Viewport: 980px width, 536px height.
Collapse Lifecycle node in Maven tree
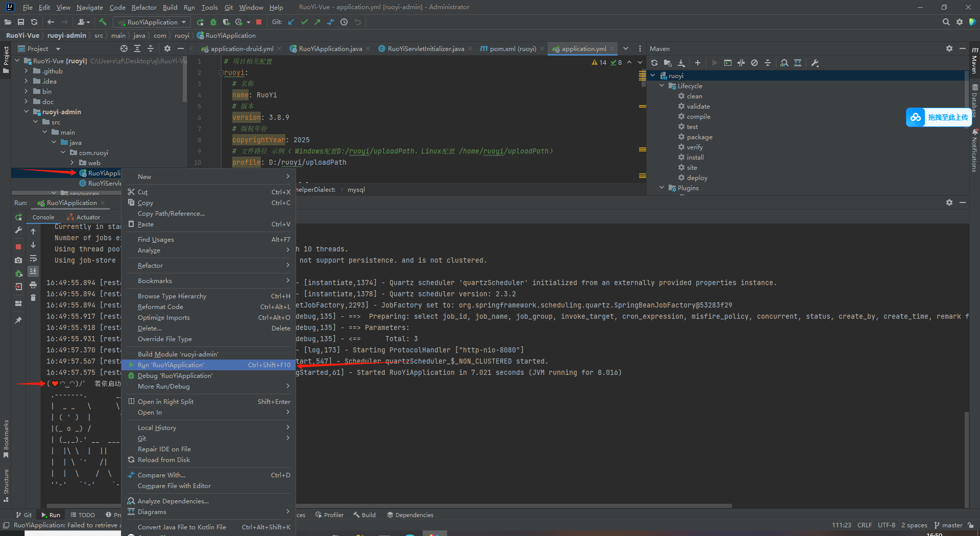662,86
